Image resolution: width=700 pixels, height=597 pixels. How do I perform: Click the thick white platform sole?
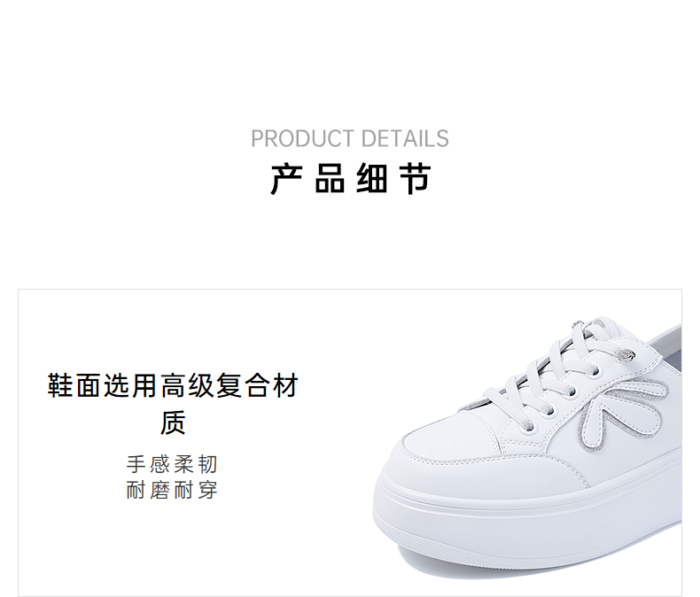tap(527, 526)
